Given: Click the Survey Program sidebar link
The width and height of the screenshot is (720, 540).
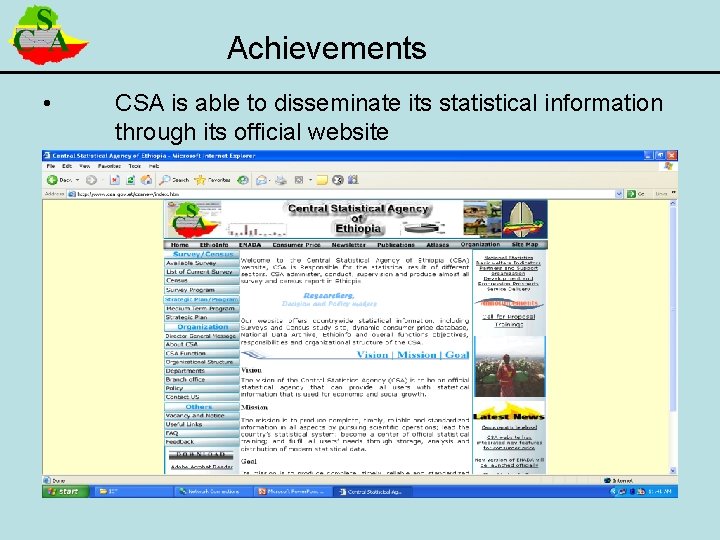Looking at the screenshot, I should [202, 290].
